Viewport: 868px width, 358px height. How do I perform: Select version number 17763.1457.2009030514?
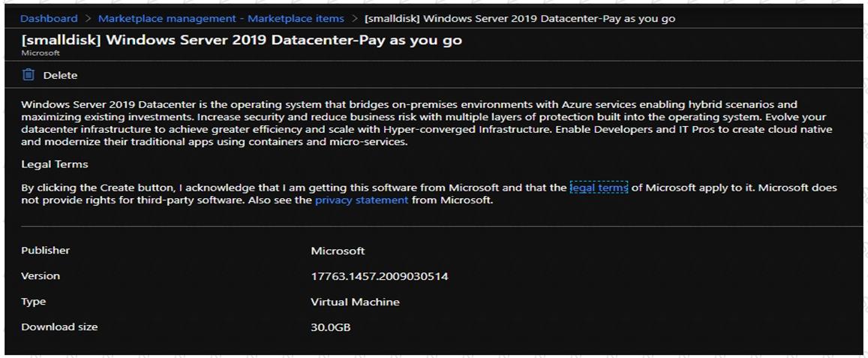coord(379,276)
